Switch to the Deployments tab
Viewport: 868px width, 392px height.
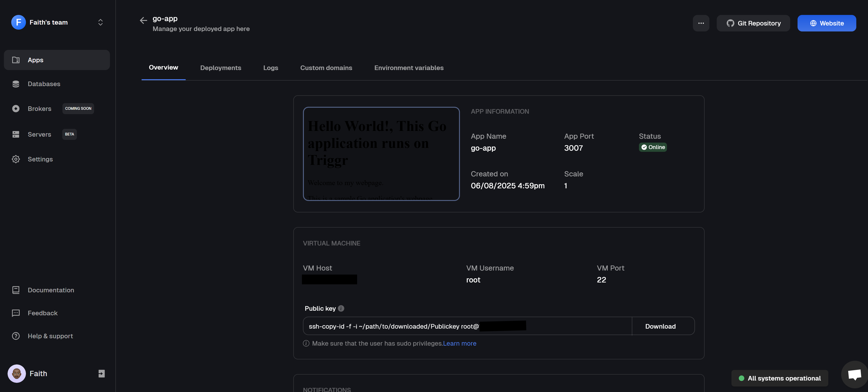220,68
